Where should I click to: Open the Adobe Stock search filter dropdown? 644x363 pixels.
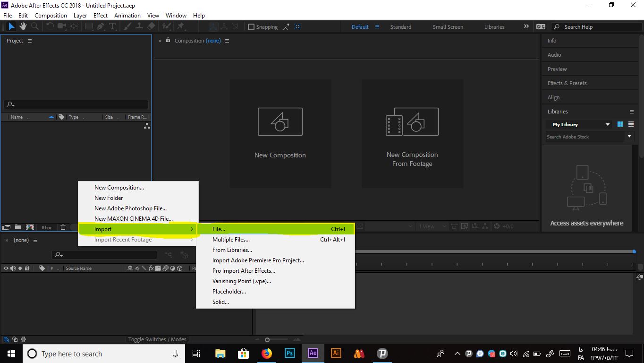629,137
